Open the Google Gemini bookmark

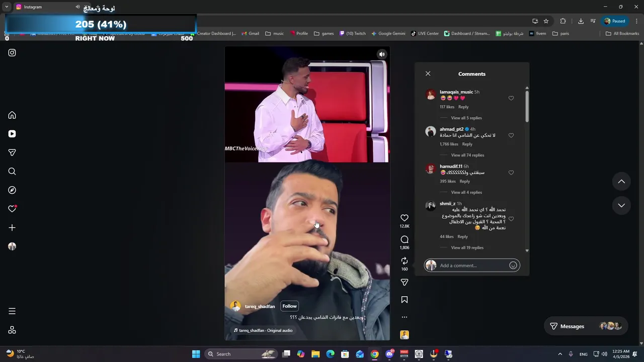click(x=388, y=33)
